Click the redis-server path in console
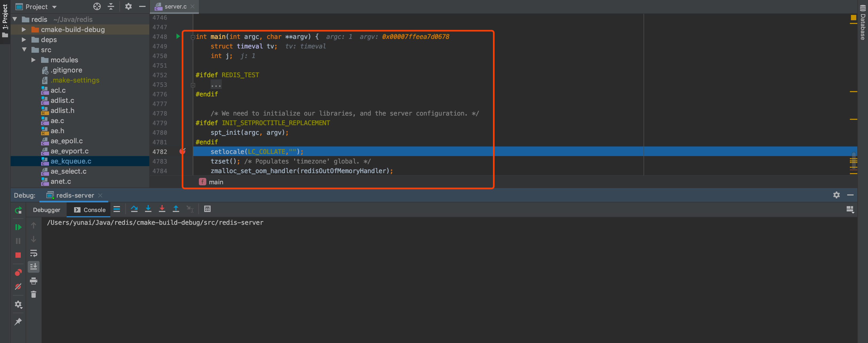 pyautogui.click(x=155, y=222)
